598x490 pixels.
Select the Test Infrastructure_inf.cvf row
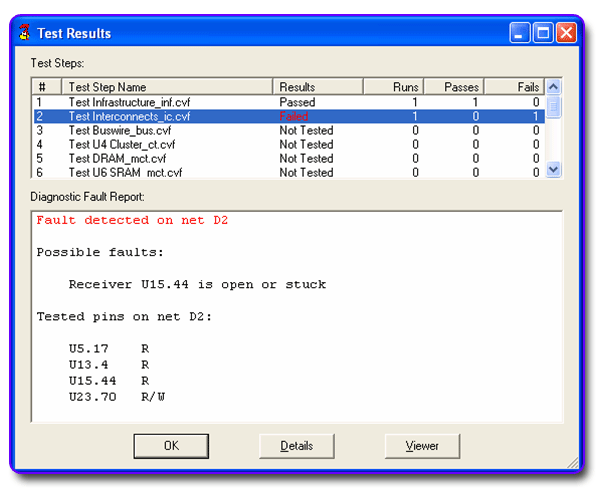tap(289, 102)
